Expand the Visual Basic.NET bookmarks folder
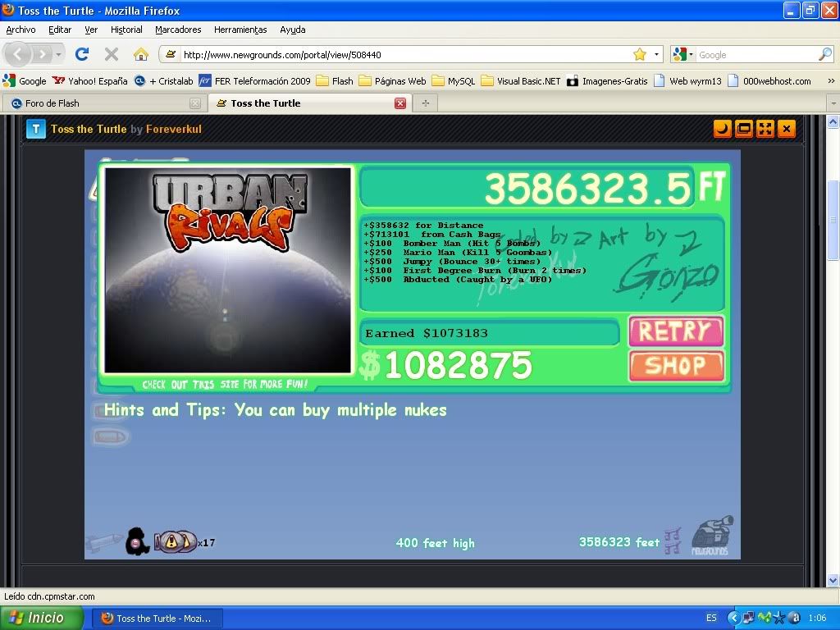The width and height of the screenshot is (840, 630). [x=521, y=81]
